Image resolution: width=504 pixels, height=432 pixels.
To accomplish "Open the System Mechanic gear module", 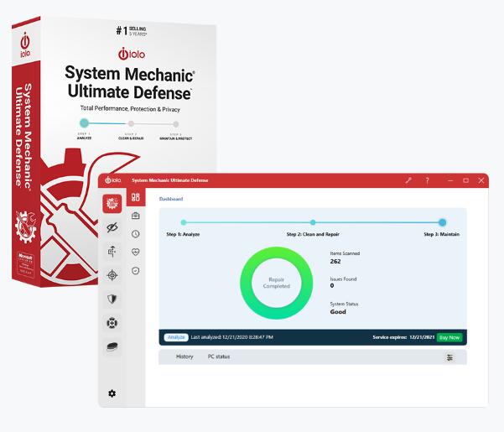I will 112,203.
